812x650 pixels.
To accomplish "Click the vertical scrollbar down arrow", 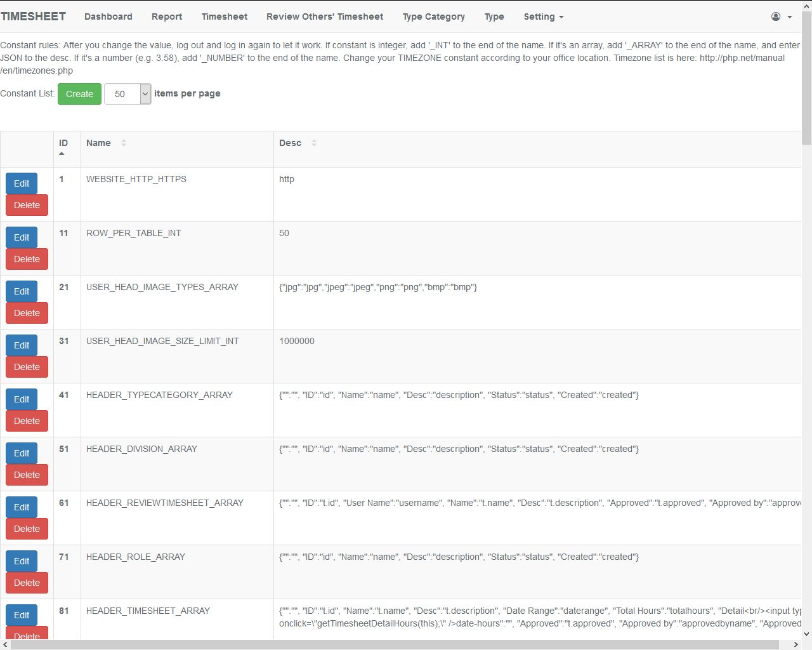I will coord(806,633).
